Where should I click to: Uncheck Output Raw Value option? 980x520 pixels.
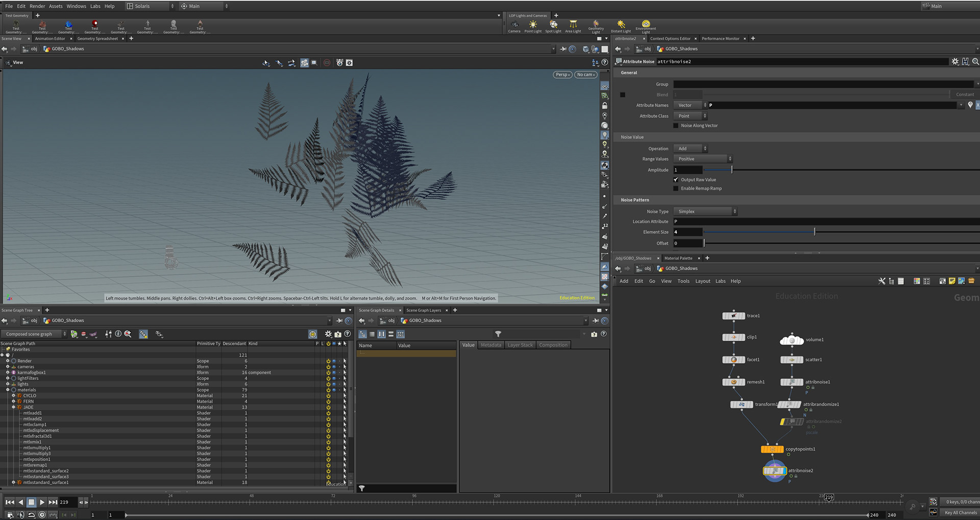pyautogui.click(x=676, y=180)
